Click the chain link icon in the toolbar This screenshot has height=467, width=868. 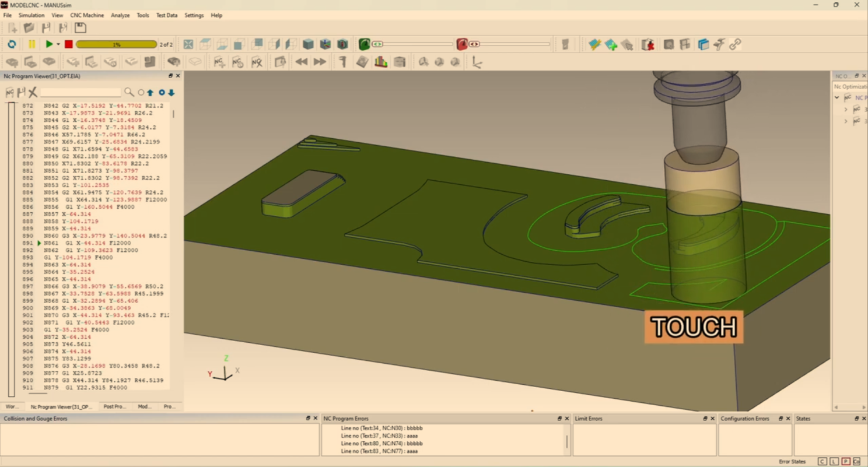pos(735,44)
